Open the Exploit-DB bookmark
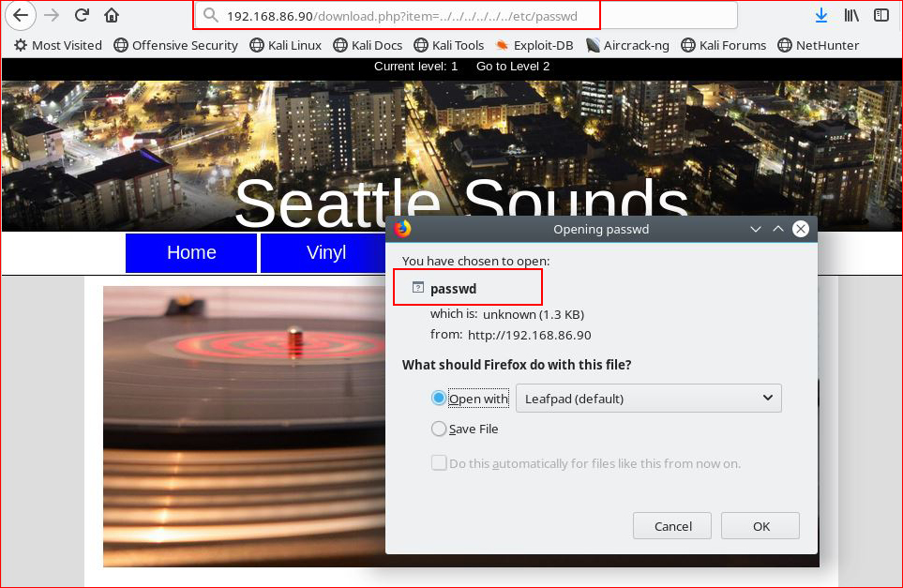This screenshot has width=903, height=588. pyautogui.click(x=534, y=45)
